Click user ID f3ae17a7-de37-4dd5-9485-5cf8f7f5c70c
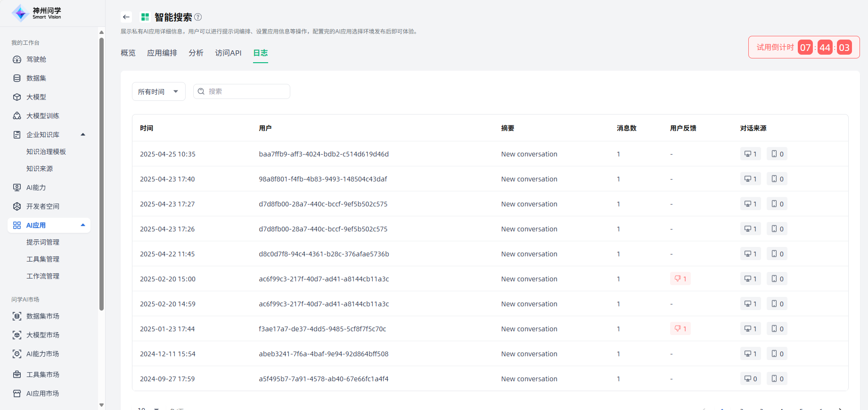 click(322, 329)
